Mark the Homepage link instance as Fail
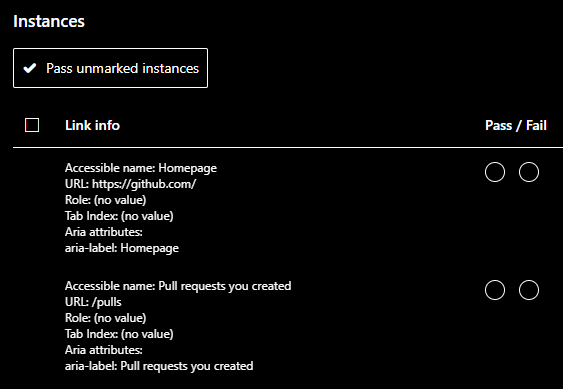Viewport: 563px width, 389px height. [x=529, y=172]
